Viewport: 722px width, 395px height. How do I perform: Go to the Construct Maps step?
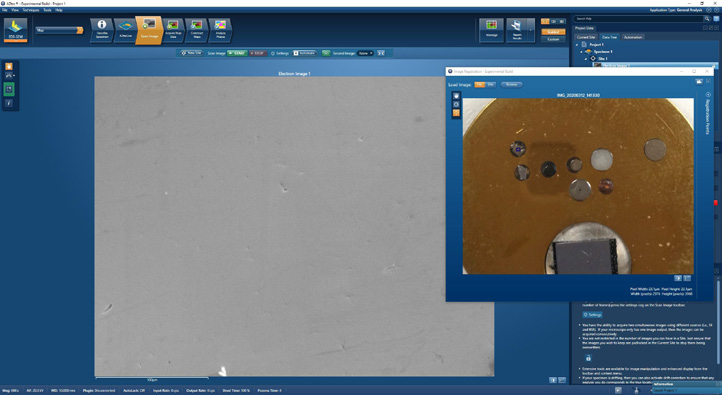pos(197,30)
